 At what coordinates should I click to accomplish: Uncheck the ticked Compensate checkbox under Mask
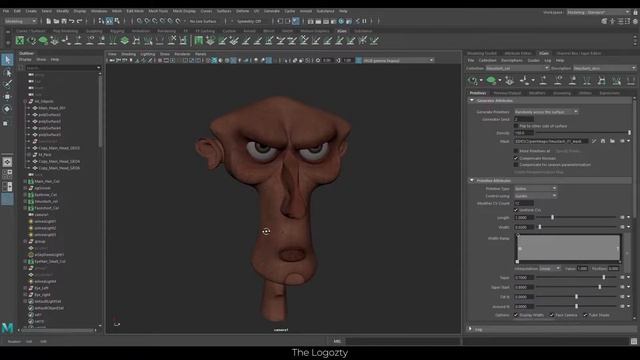click(516, 158)
